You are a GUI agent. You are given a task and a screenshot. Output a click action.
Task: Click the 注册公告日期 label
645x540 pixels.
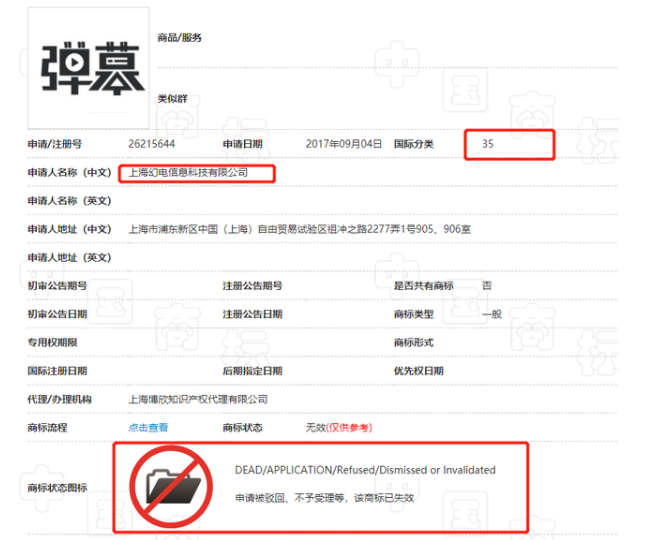click(253, 314)
